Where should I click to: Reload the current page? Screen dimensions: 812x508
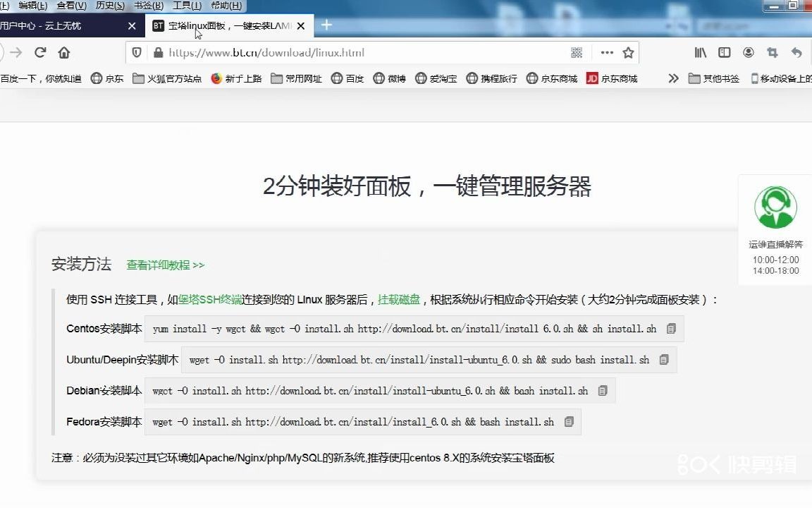40,52
